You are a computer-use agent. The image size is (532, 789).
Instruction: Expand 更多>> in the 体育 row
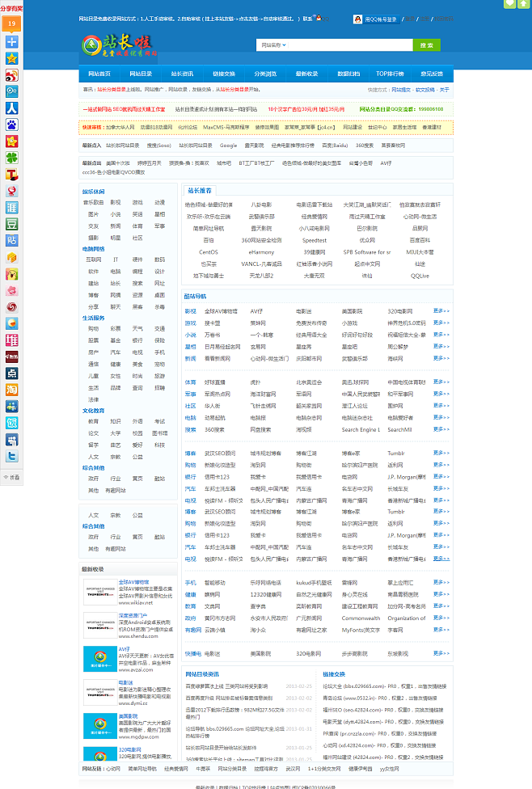[441, 382]
